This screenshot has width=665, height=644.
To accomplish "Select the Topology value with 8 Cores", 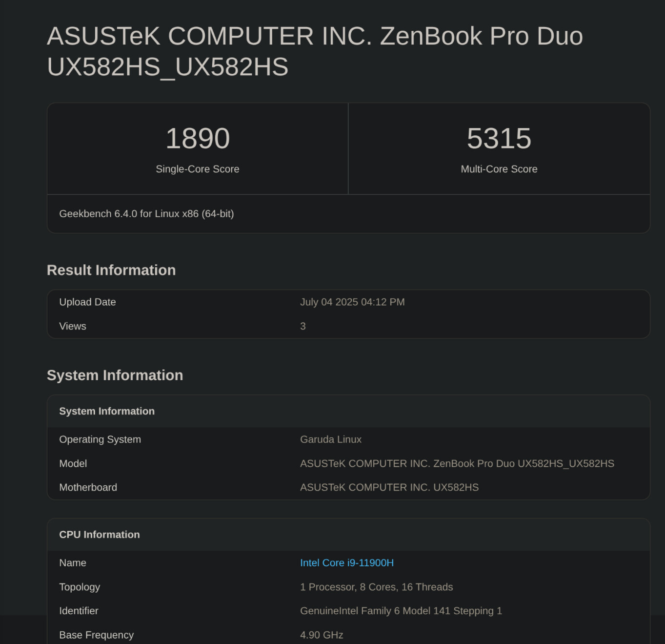I will pyautogui.click(x=377, y=587).
